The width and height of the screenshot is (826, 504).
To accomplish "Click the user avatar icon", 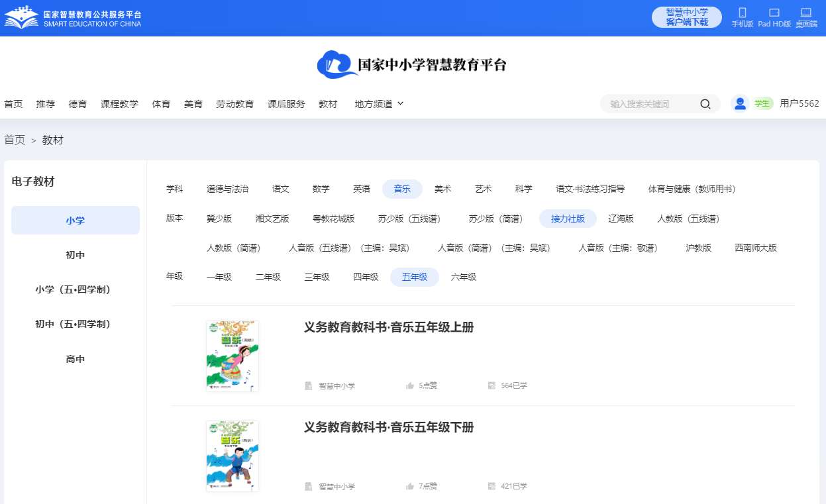I will click(x=740, y=103).
